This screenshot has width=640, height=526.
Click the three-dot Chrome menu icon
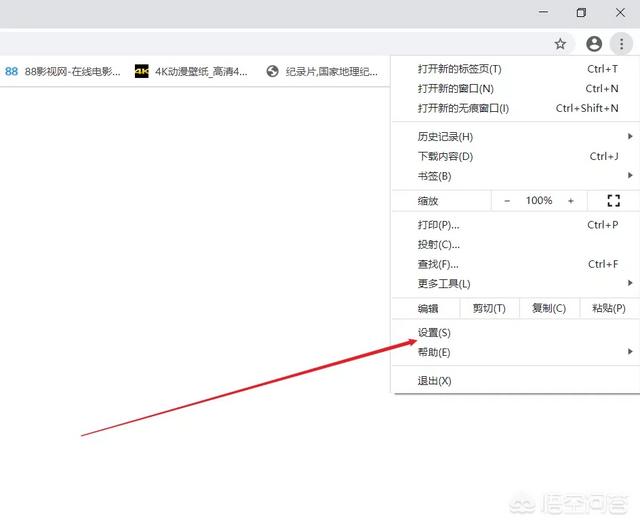click(622, 44)
